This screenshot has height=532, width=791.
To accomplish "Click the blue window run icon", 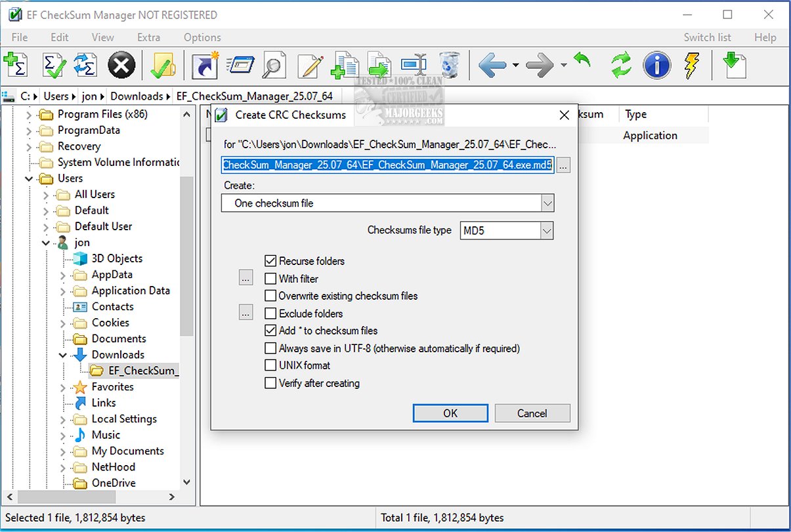I will pos(240,65).
